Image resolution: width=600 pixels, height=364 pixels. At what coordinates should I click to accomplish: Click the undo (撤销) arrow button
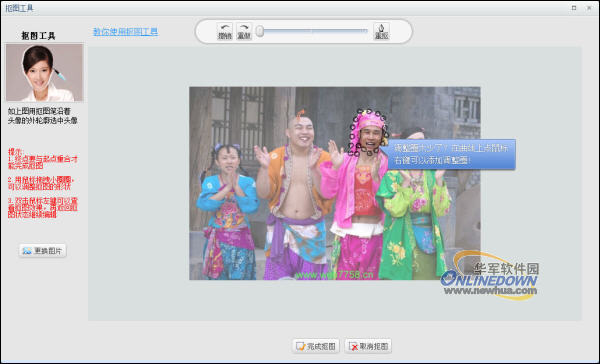point(225,31)
